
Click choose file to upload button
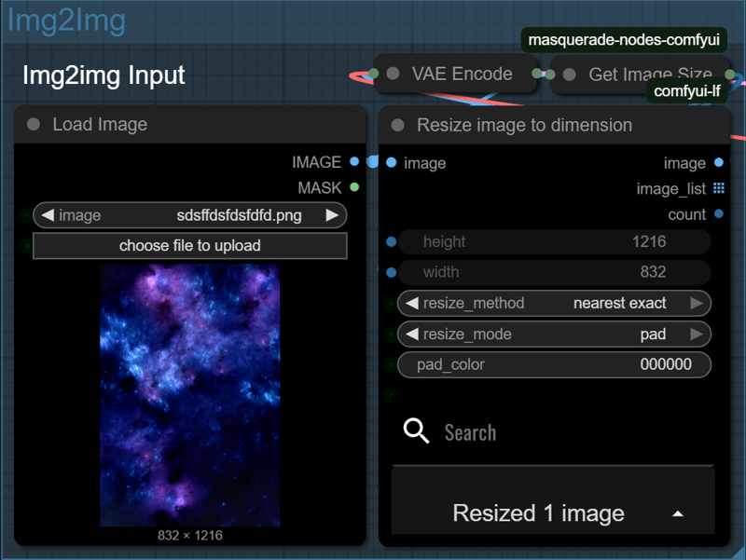click(189, 246)
